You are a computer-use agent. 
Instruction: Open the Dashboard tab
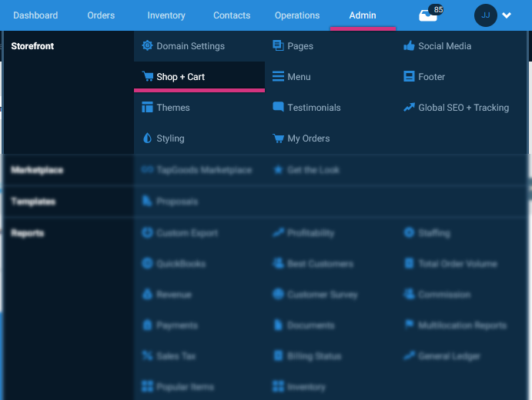tap(35, 15)
